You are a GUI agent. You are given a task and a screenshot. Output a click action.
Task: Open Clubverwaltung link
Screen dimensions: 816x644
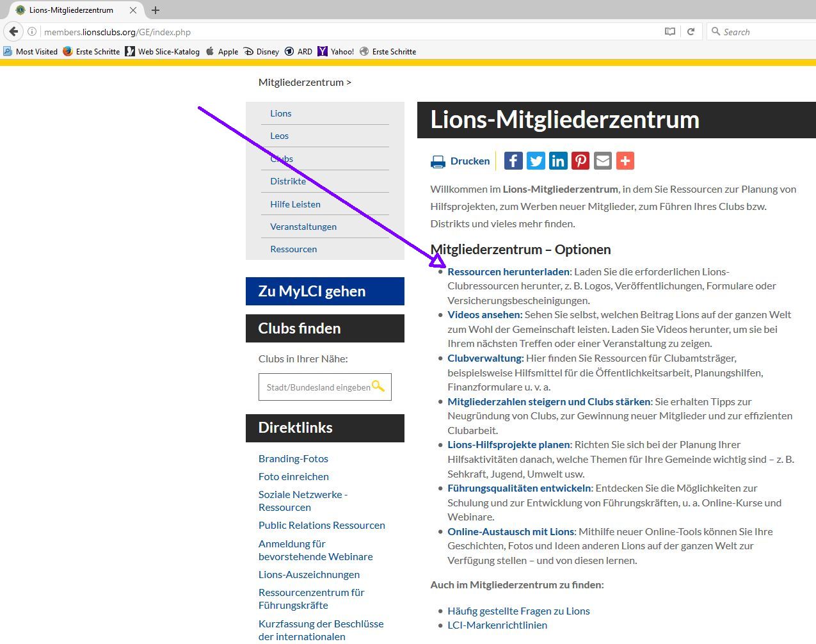click(486, 358)
